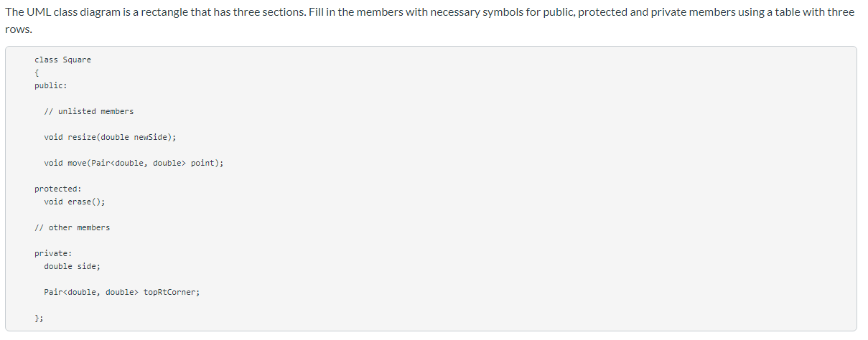Screen dimensions: 868x340
Task: Click the '// unlisted members' comment
Action: [88, 111]
